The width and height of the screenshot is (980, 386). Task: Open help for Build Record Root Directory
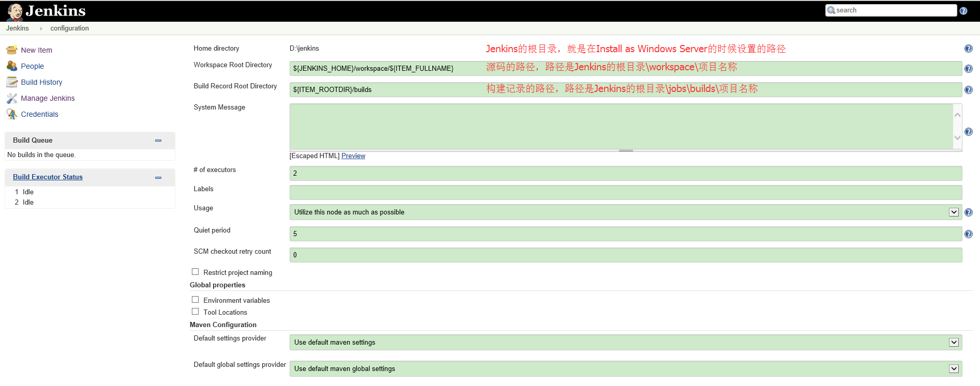click(969, 90)
